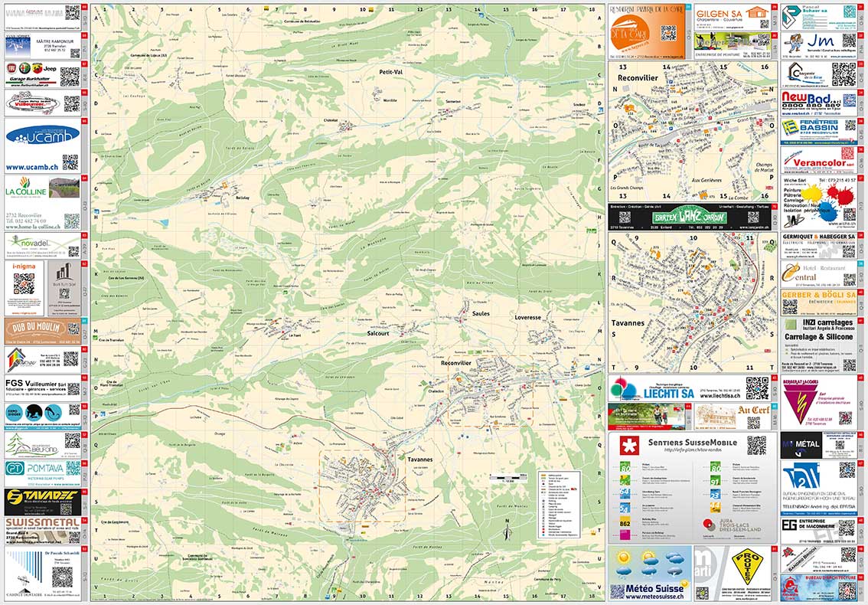Click the Hotel Restaurant Central ad
The image size is (868, 605).
tap(819, 274)
